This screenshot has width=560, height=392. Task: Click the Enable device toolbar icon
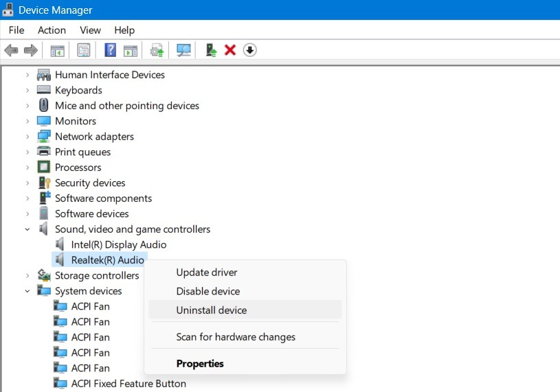(x=211, y=50)
